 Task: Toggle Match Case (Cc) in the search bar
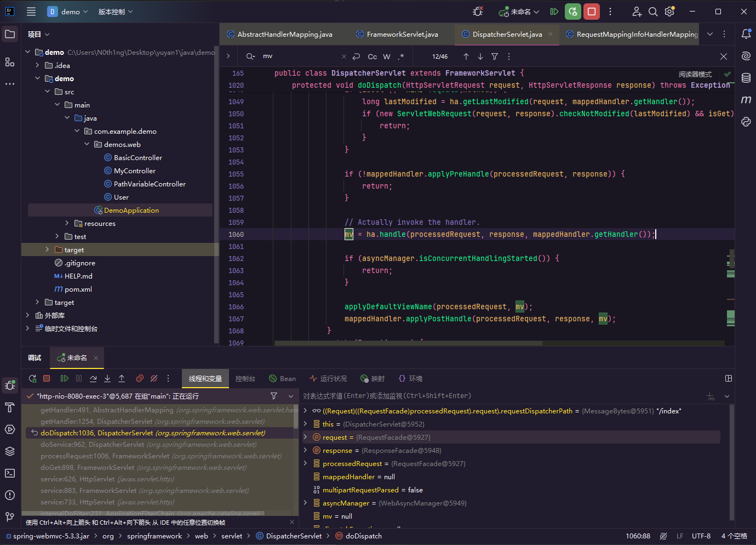tap(373, 56)
